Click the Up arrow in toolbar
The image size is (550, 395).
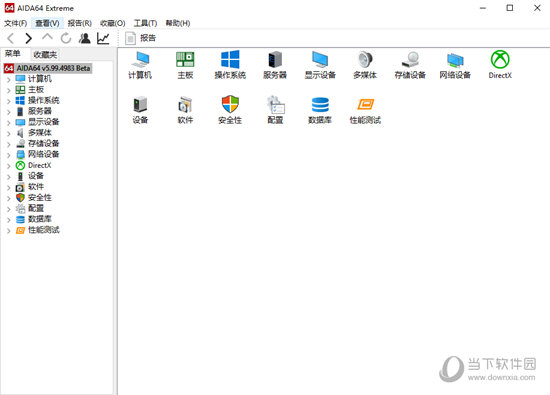47,37
